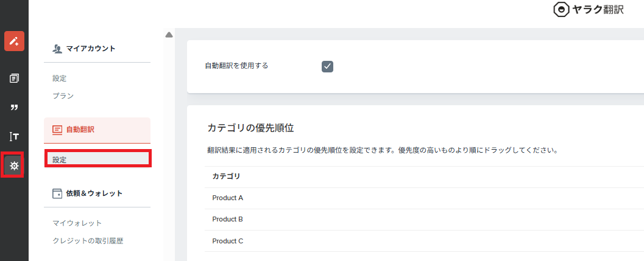Select the 自動翻訳 menu section
The height and width of the screenshot is (261, 644).
[97, 130]
